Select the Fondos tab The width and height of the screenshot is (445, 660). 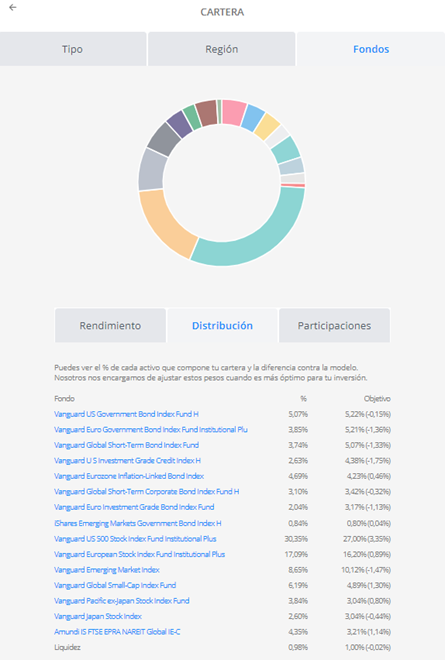click(371, 49)
